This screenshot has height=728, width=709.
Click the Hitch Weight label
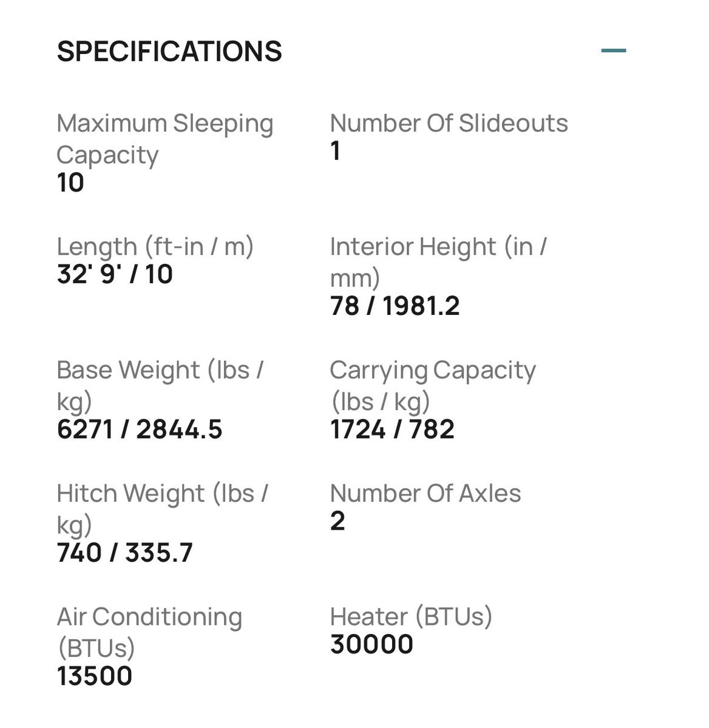coord(161,508)
